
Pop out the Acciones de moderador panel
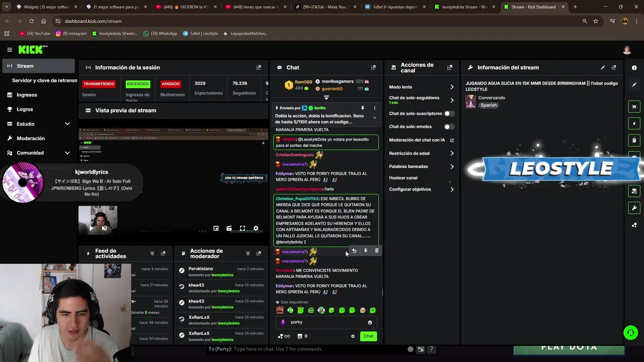[259, 253]
